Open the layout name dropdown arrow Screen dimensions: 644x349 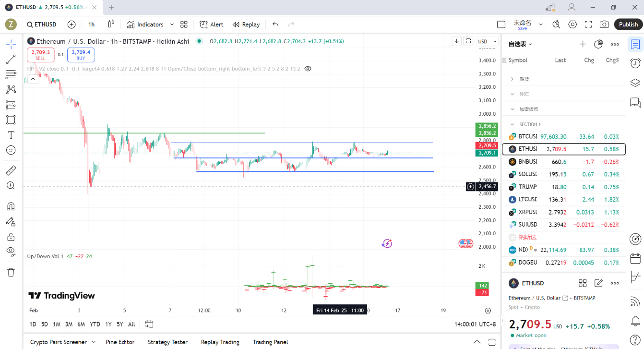point(541,24)
